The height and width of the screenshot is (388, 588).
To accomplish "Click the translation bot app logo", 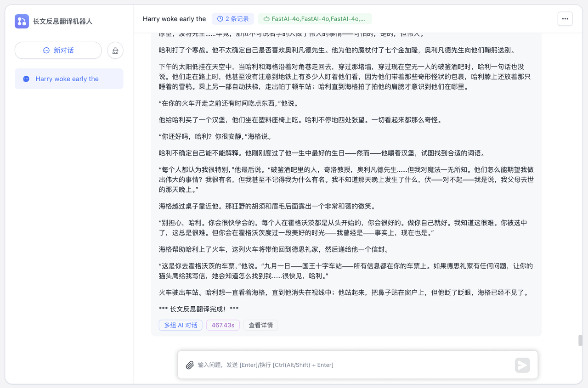I will (x=22, y=21).
